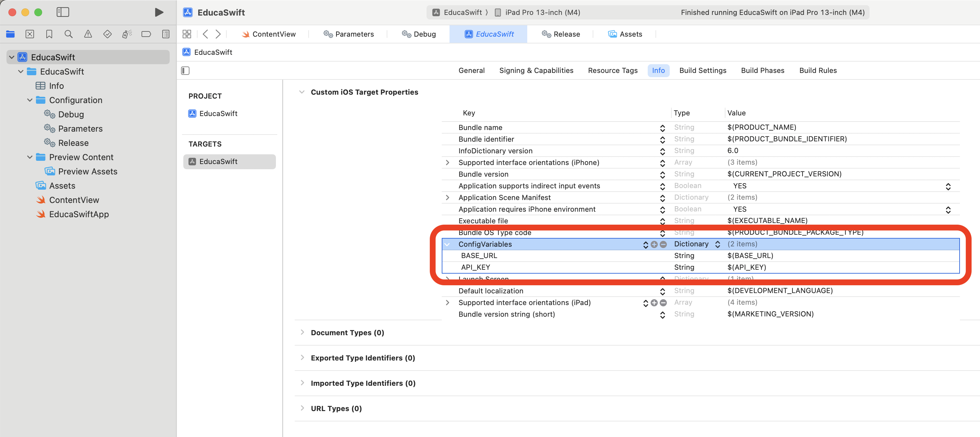This screenshot has height=437, width=980.
Task: Select the EducaSwift editor tab
Action: (x=489, y=34)
